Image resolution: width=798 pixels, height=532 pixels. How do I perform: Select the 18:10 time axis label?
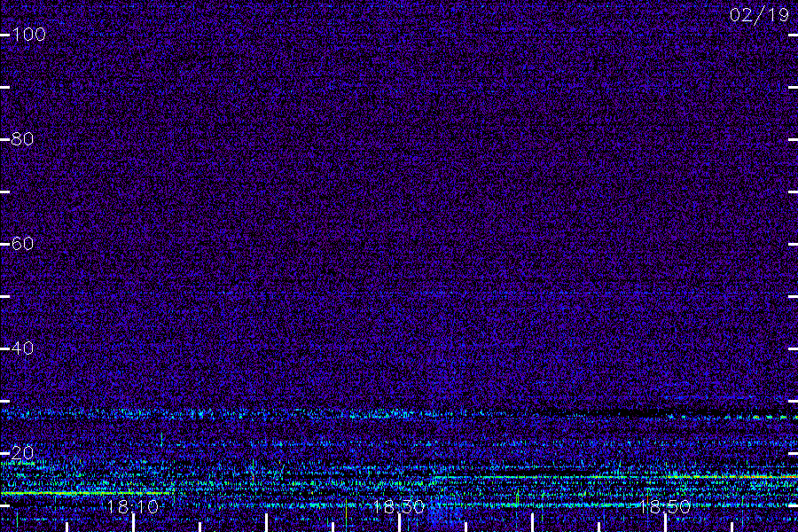tap(133, 507)
